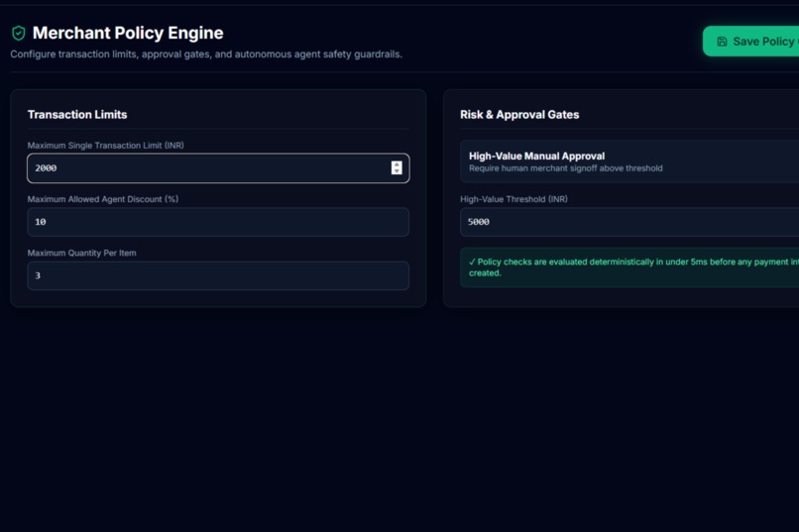Click the floppy disk icon in Save Policy

pos(722,42)
